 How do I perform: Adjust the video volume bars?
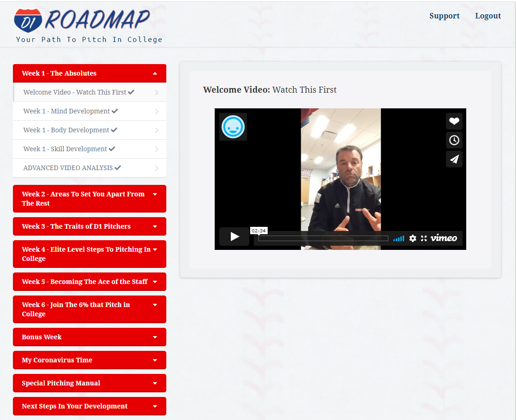click(399, 238)
